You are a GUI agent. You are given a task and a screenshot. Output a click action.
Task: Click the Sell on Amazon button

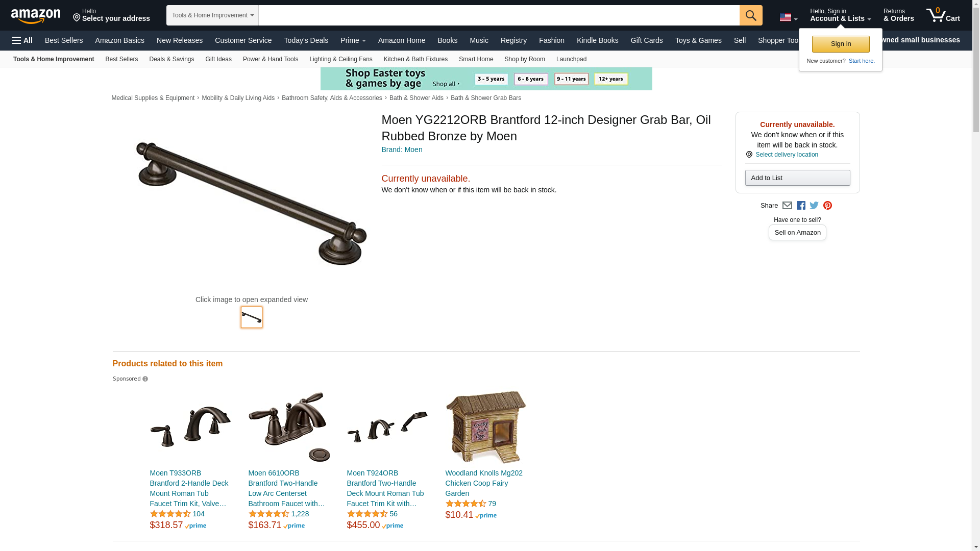(x=797, y=233)
